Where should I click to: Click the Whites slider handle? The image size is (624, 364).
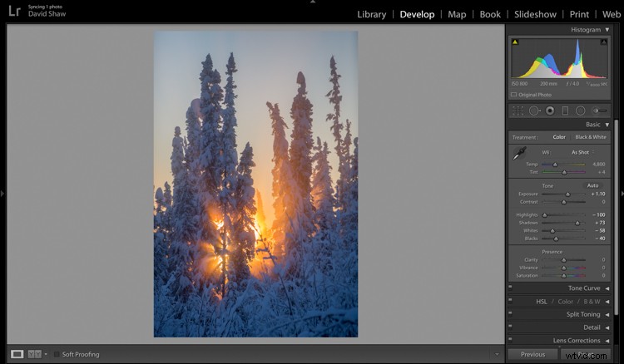[x=552, y=231]
